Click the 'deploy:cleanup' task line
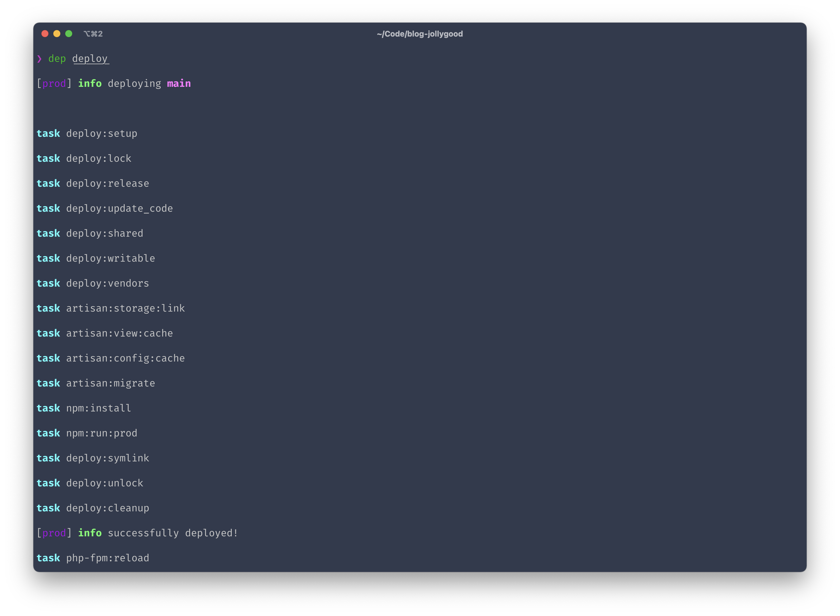The width and height of the screenshot is (840, 616). pos(93,508)
